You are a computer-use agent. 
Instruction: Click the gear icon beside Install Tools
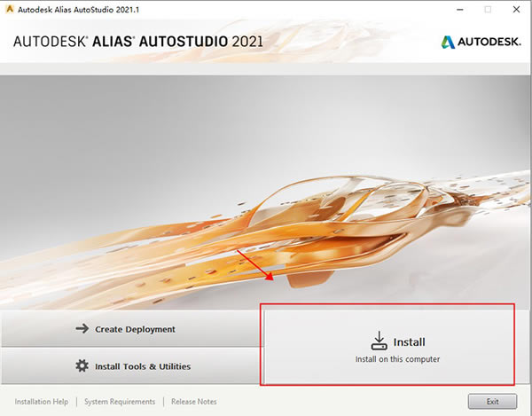point(82,365)
